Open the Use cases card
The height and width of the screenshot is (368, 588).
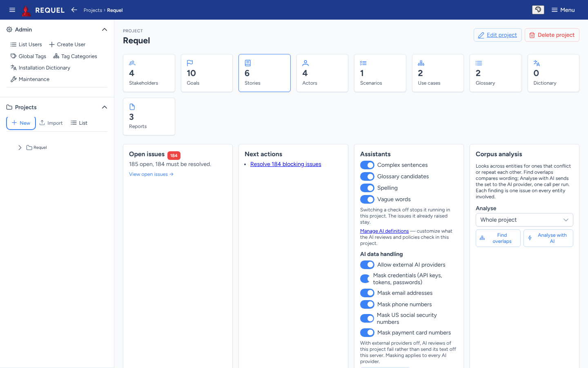pos(438,73)
